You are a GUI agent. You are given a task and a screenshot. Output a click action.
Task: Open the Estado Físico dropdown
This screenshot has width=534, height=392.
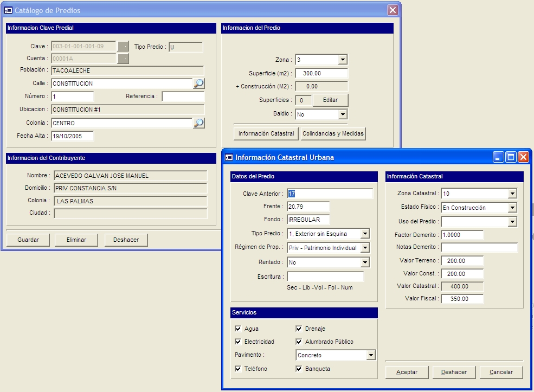[512, 208]
